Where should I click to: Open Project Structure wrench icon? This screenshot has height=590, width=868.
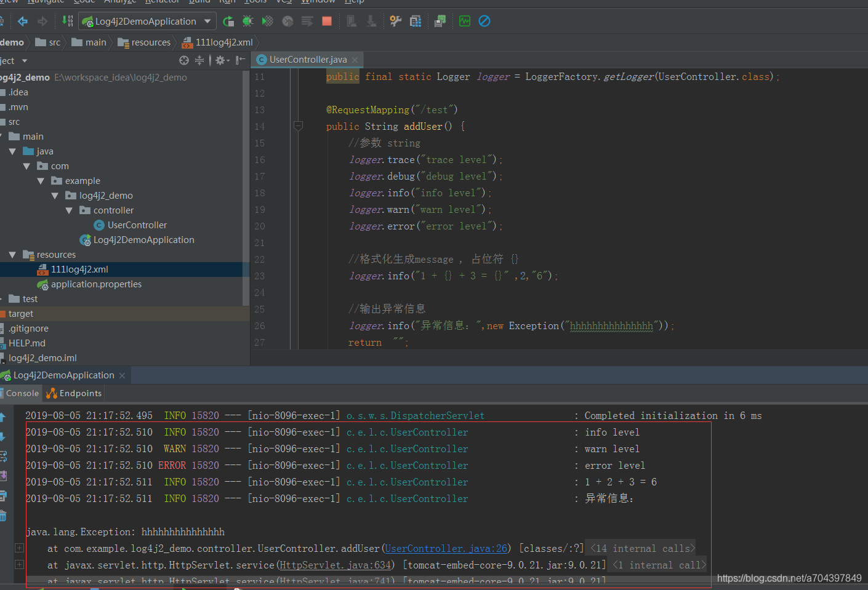[396, 22]
